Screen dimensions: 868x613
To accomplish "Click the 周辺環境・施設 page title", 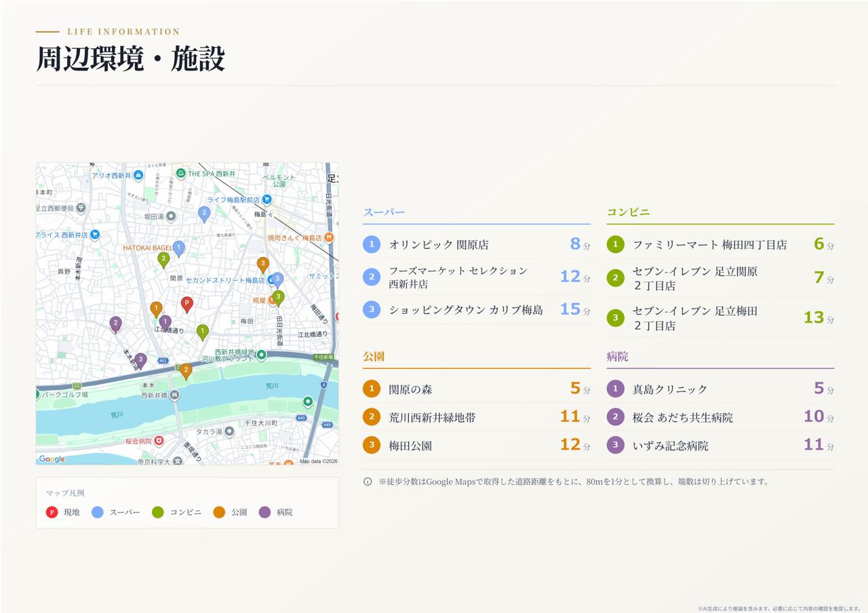I will point(130,59).
